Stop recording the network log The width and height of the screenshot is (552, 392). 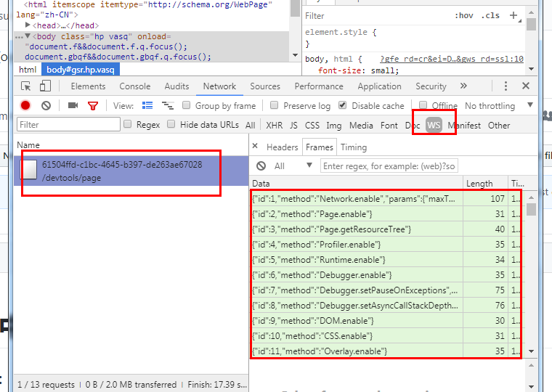tap(26, 106)
